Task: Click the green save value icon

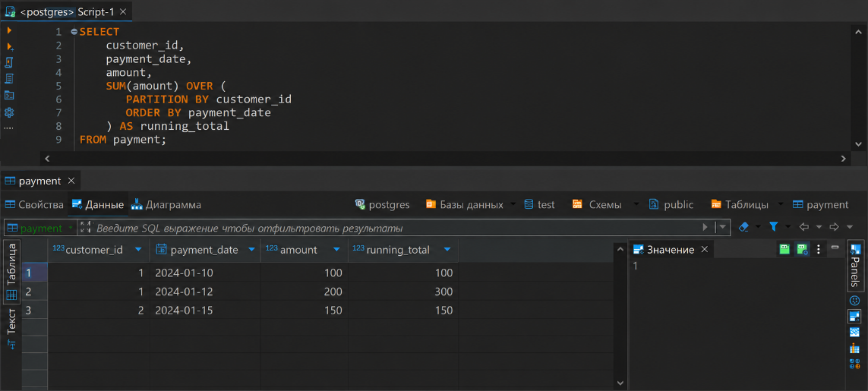Action: (x=784, y=250)
